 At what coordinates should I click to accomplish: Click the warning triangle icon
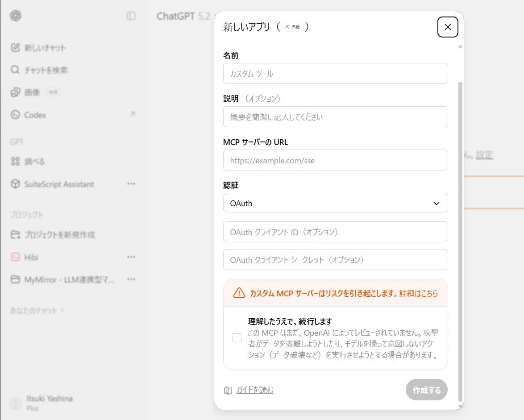(x=239, y=293)
